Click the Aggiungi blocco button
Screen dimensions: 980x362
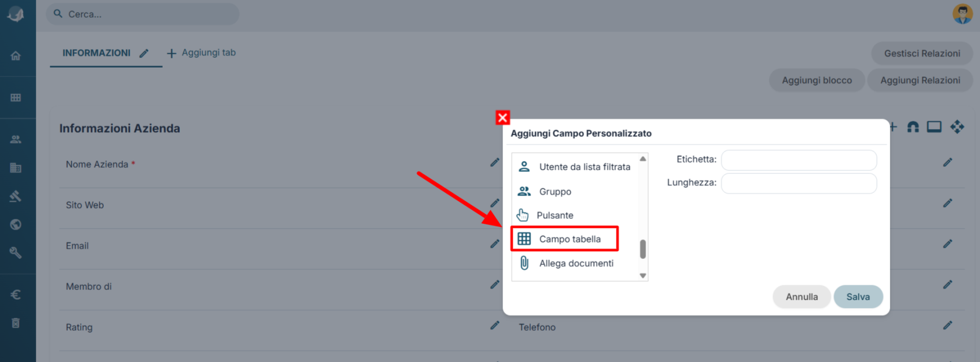point(817,80)
